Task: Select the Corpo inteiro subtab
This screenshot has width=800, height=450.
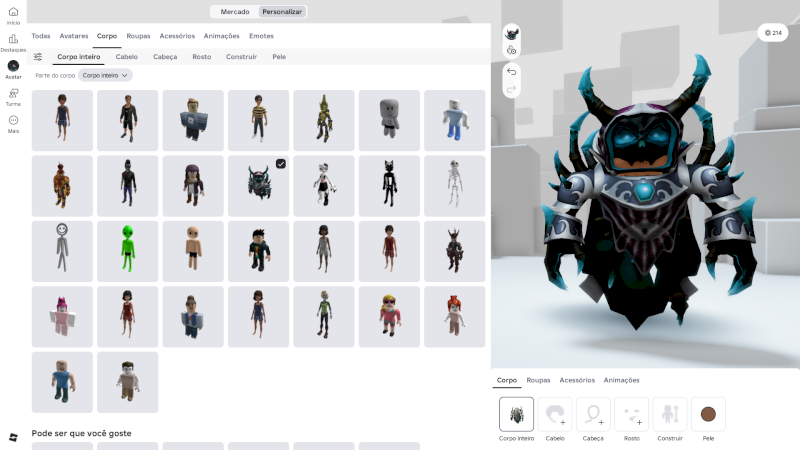Action: point(79,57)
